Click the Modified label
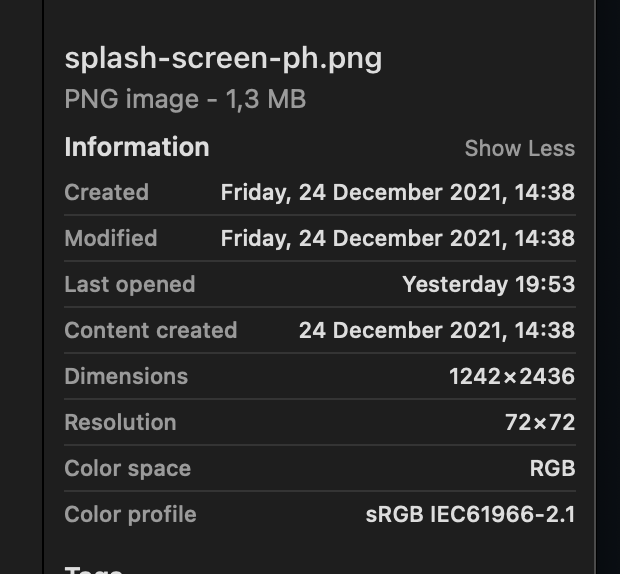 coord(111,238)
